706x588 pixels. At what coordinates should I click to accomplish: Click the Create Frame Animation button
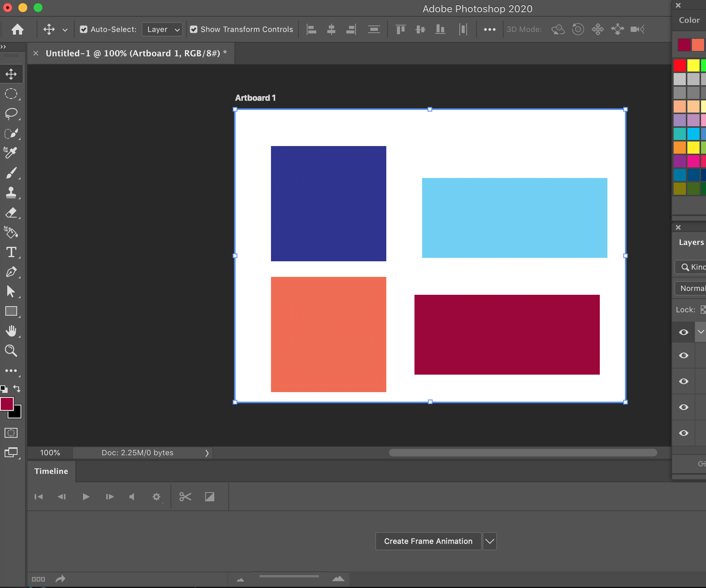(427, 541)
